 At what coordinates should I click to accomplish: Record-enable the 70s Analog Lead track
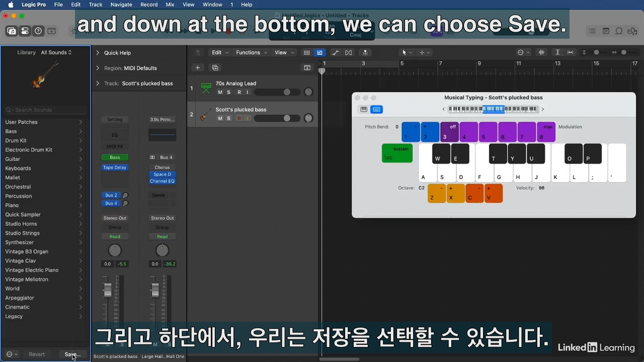pos(239,92)
